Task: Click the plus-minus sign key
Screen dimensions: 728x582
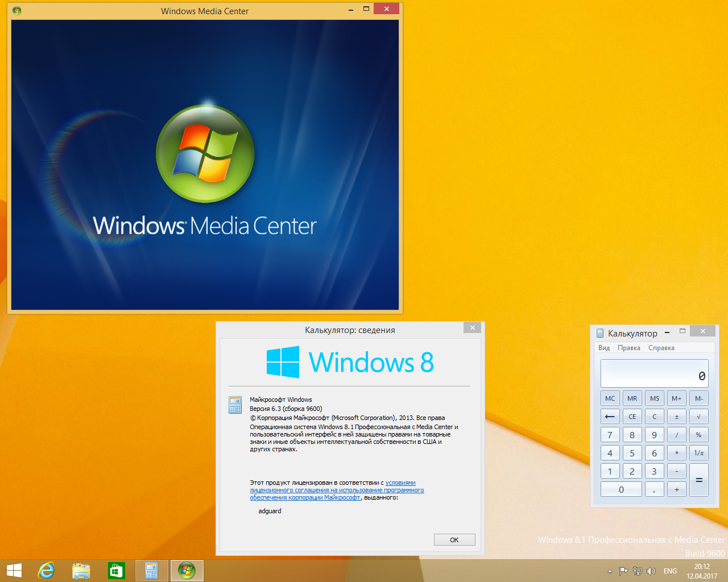Action: pos(677,417)
